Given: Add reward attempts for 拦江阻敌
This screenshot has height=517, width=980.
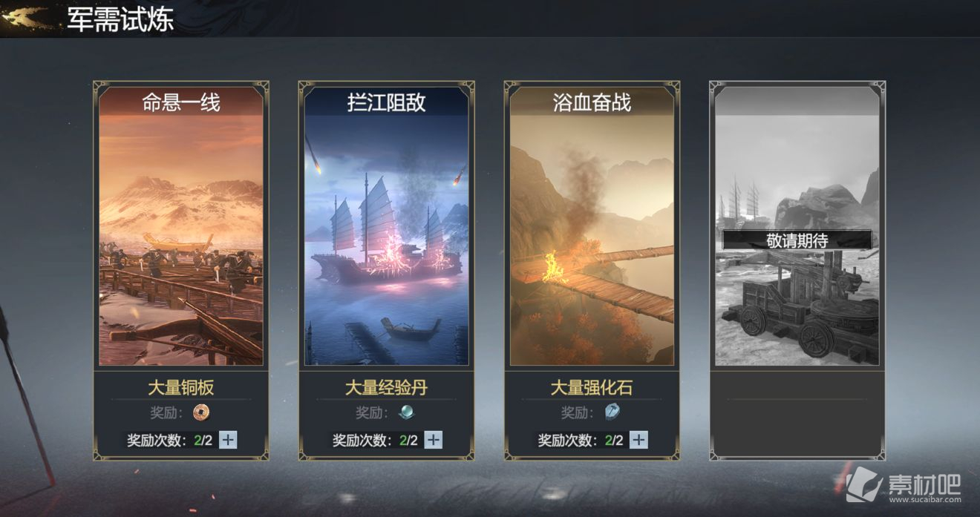Looking at the screenshot, I should (434, 440).
